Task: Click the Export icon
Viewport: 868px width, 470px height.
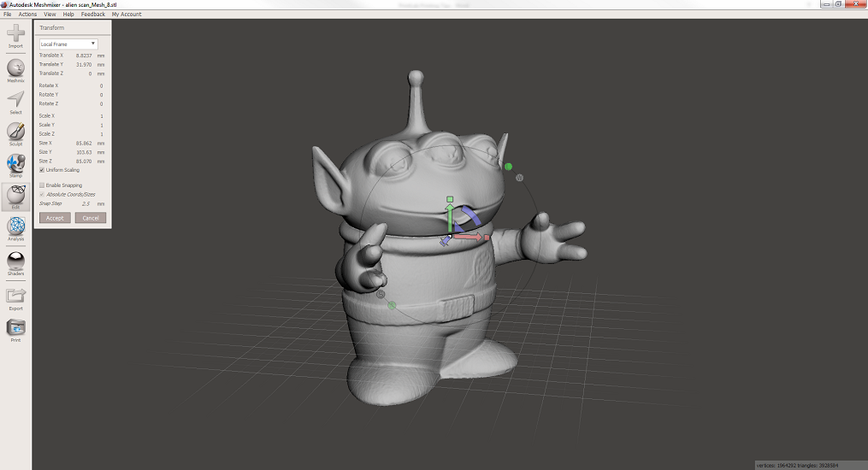Action: coord(15,297)
